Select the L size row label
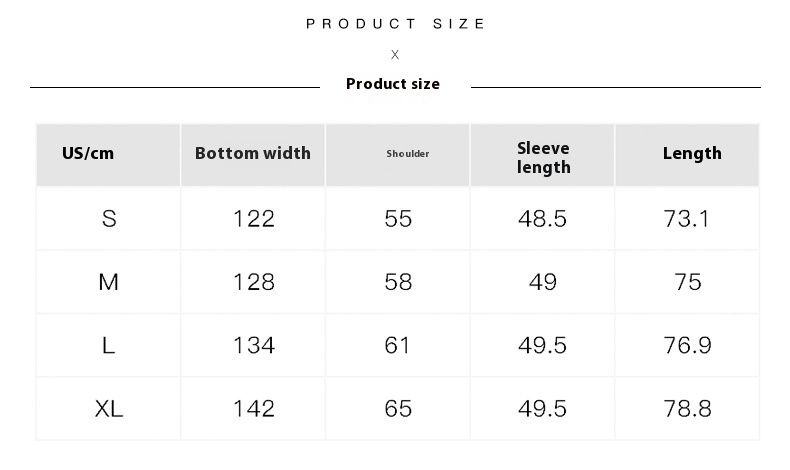Image resolution: width=790 pixels, height=470 pixels. click(109, 345)
